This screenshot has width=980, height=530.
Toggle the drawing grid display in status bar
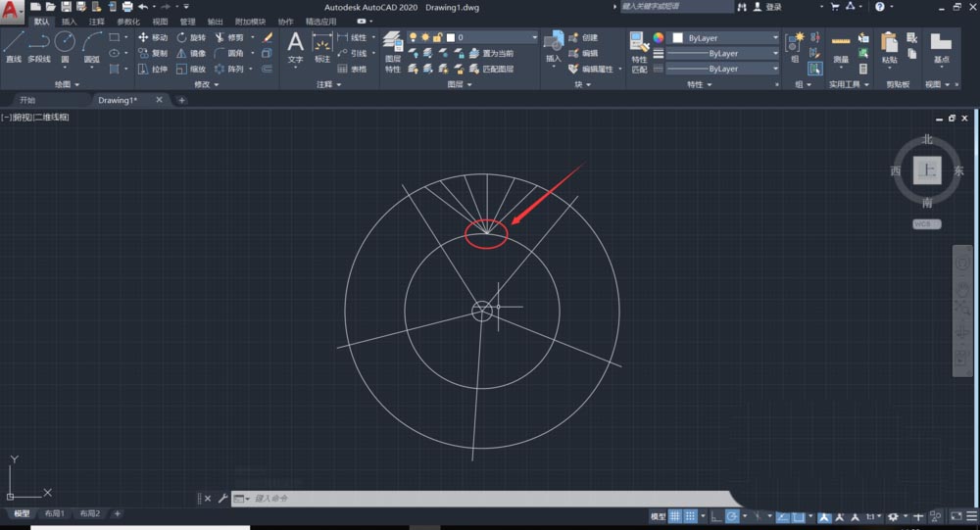674,516
